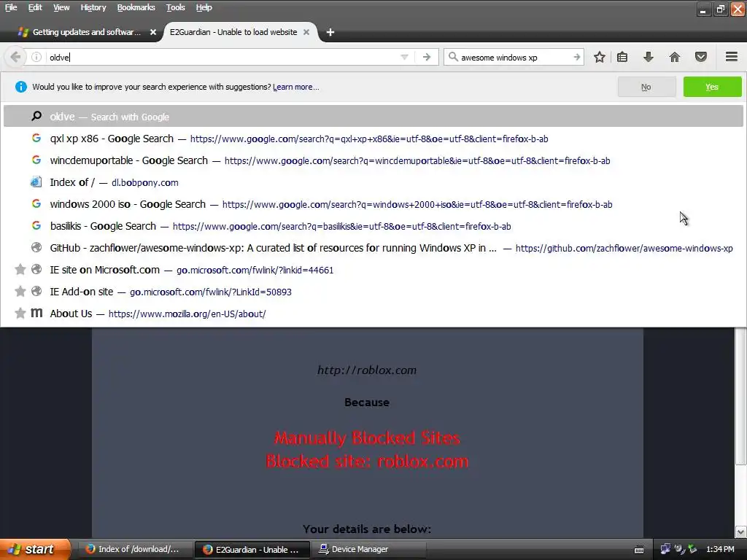
Task: Select IE Add-on site suggestion
Action: 373,292
